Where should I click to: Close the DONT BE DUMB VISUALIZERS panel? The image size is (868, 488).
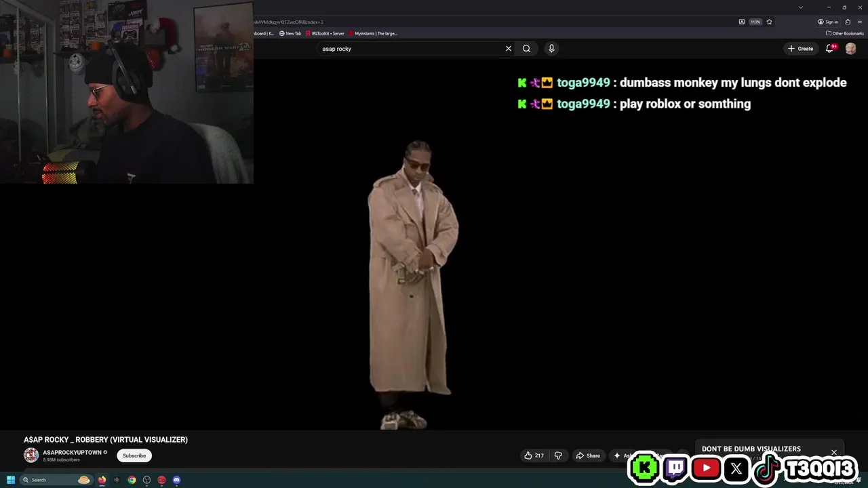click(x=834, y=452)
